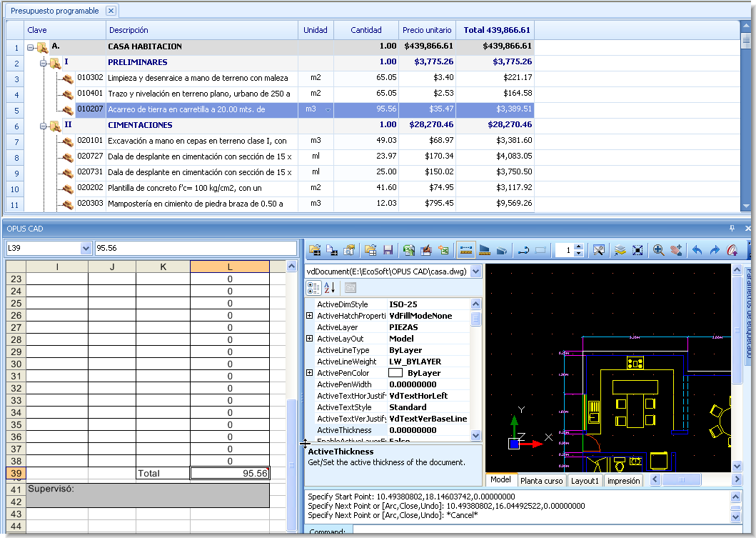Activate the Zoom tool in OPUS CAD
The height and width of the screenshot is (538, 756).
(658, 249)
